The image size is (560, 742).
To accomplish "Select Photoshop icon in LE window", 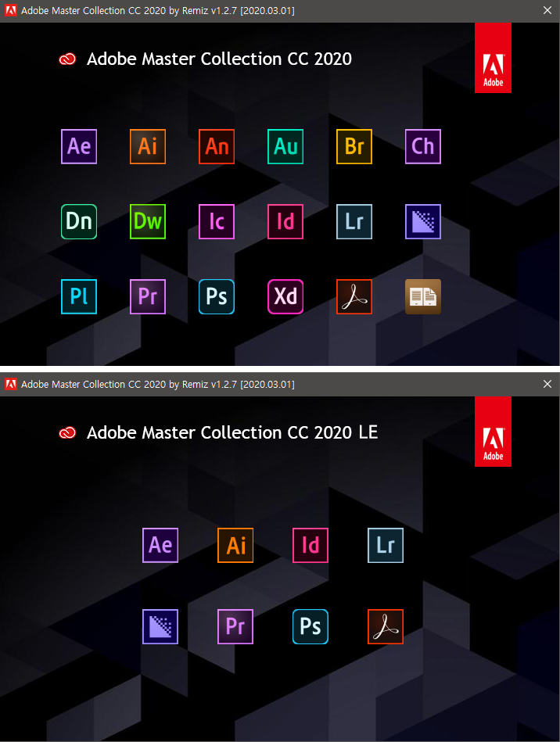I will point(311,626).
